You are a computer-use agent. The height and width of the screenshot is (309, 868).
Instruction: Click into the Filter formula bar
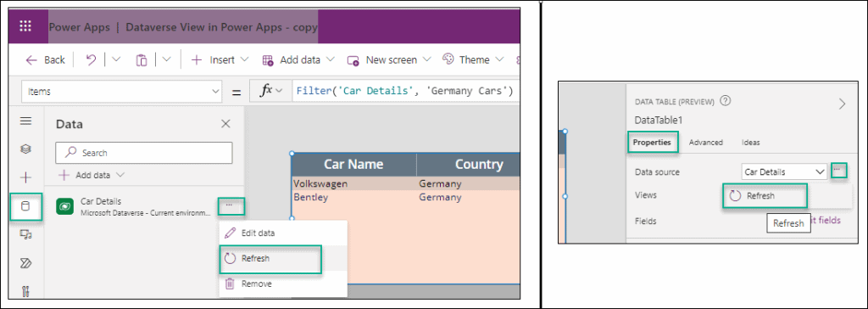(x=406, y=92)
